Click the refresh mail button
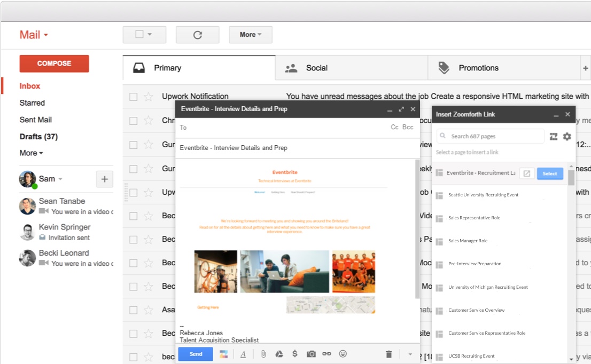591x364 pixels. pyautogui.click(x=198, y=35)
